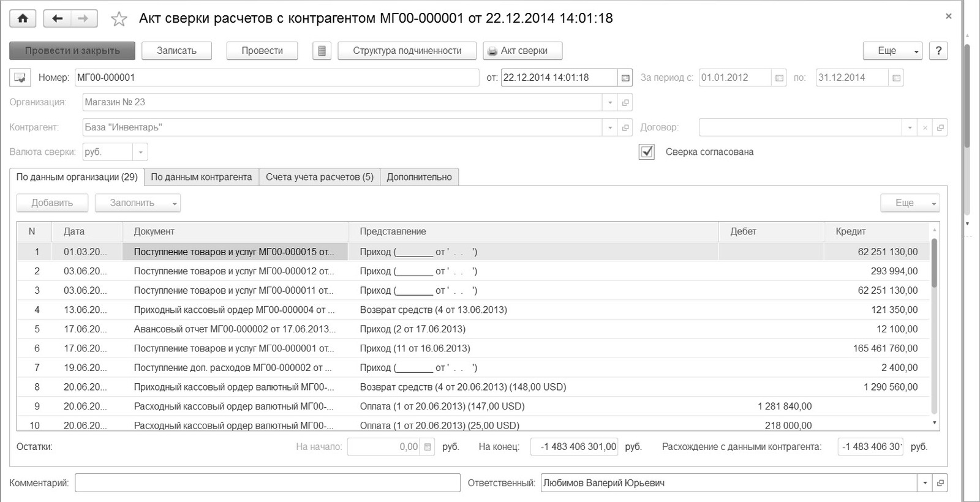This screenshot has width=980, height=502.
Task: Click the credit value 12 100,00
Action: (x=897, y=329)
